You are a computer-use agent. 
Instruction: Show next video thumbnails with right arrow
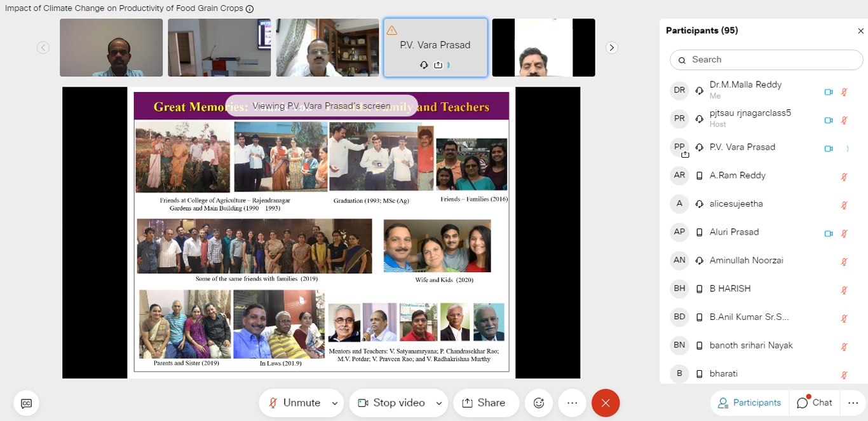[611, 48]
